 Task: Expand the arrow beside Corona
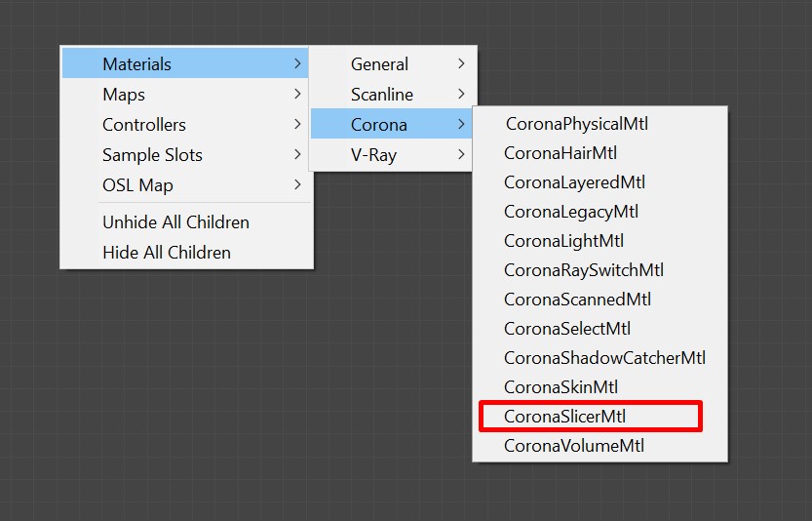(461, 124)
